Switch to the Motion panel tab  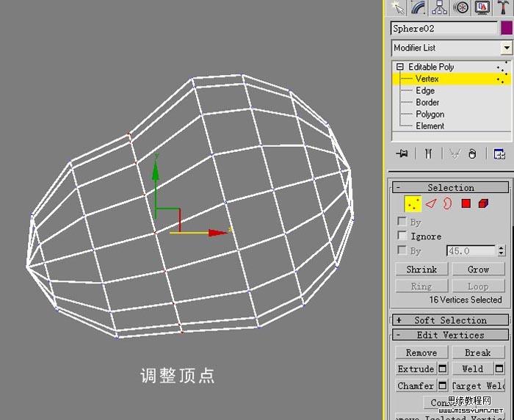coord(461,7)
